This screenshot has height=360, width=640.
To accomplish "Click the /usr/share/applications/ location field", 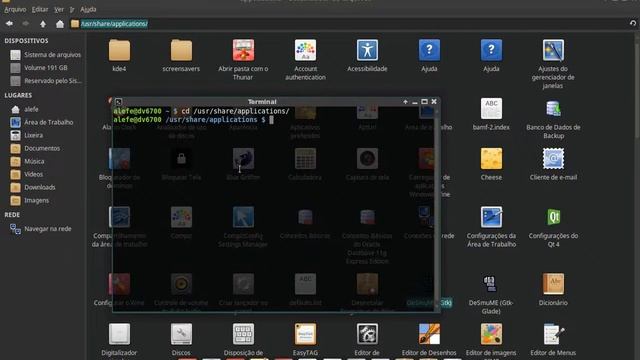I will click(349, 24).
